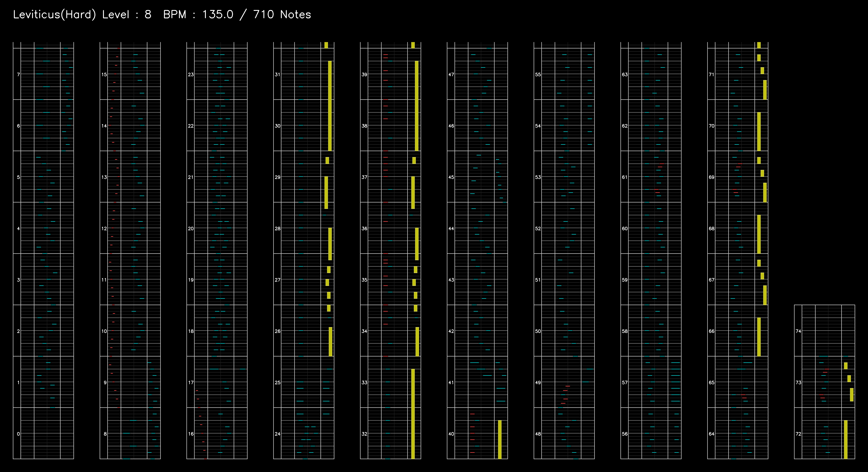Click measure number 19 label

click(191, 280)
